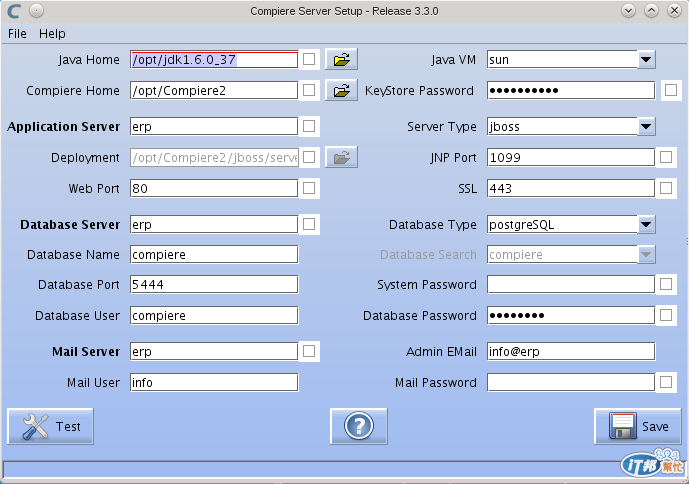
Task: Click the Database Password field
Action: coord(571,315)
